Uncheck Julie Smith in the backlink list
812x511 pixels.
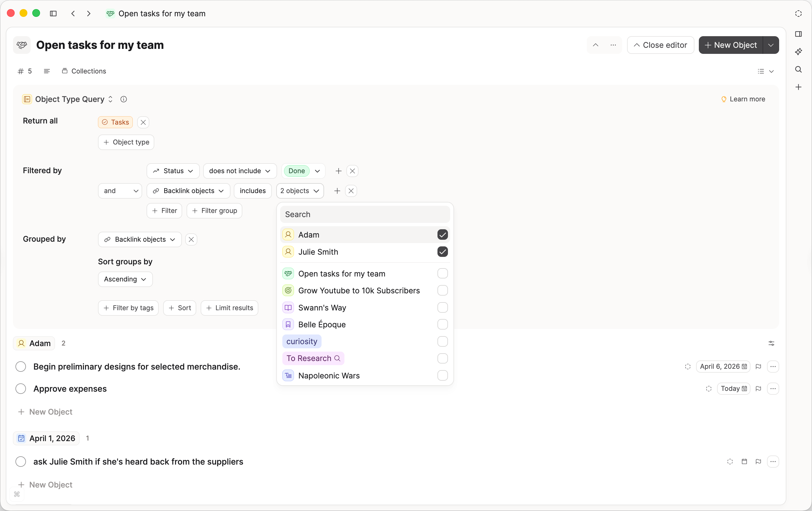click(x=442, y=251)
